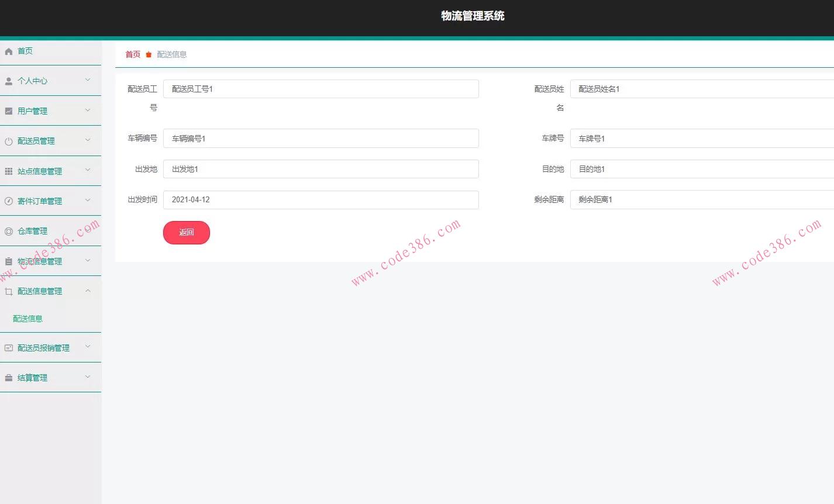This screenshot has height=504, width=834.
Task: Click the 出发时间 date field
Action: (x=321, y=200)
